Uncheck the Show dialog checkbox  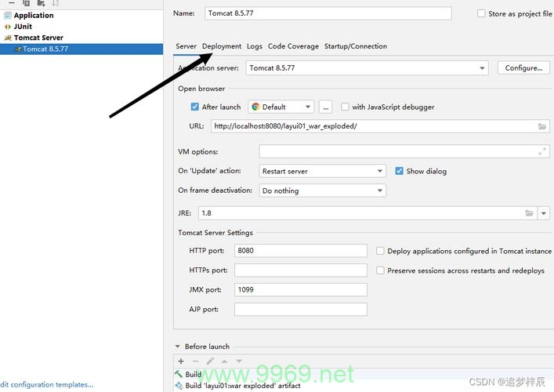[399, 171]
